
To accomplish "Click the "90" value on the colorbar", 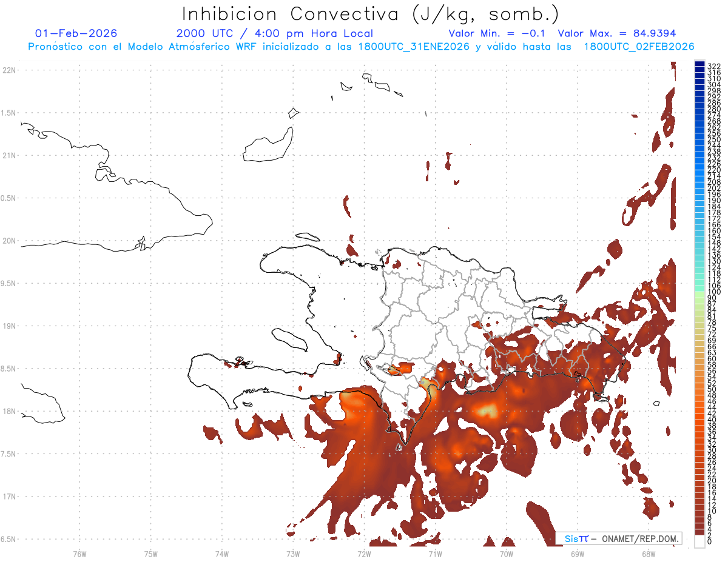I will [712, 298].
